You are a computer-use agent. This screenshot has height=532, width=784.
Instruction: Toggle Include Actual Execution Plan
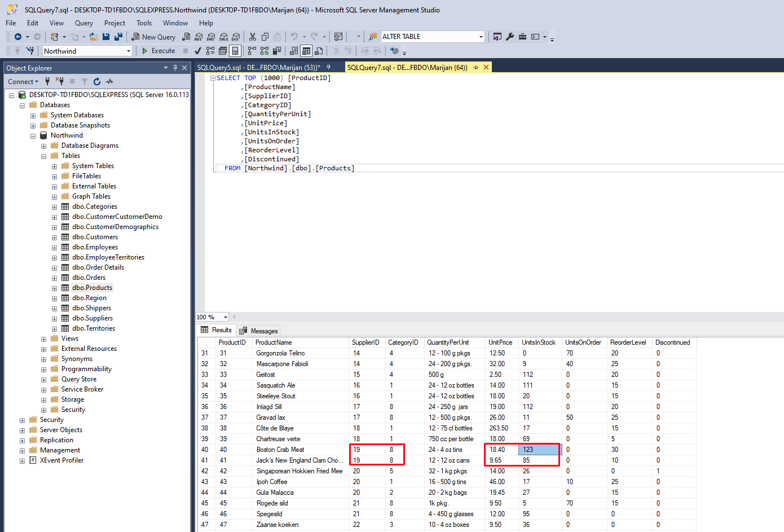point(252,51)
